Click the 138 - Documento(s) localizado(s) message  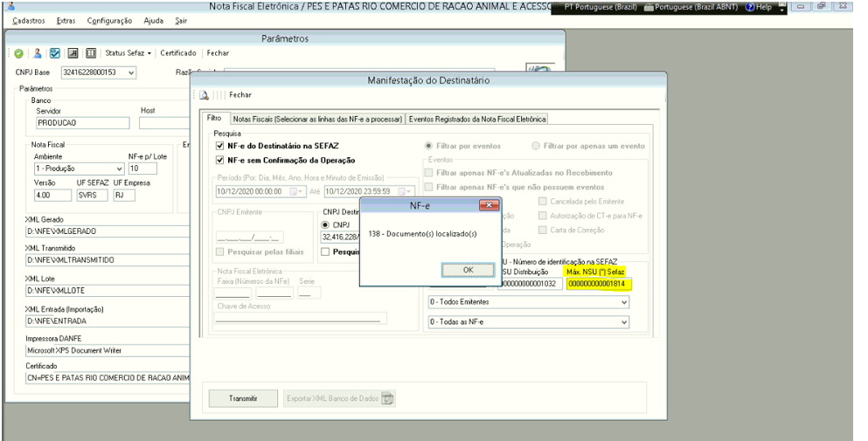422,234
